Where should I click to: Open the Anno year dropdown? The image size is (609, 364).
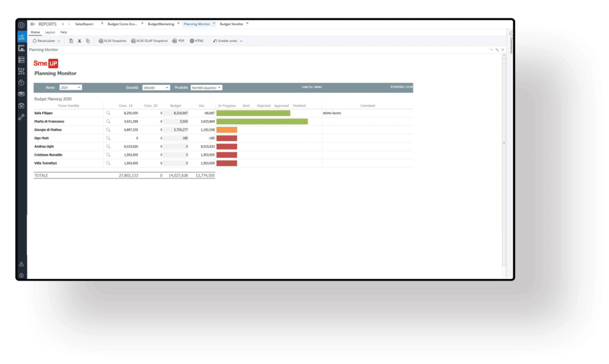tap(70, 87)
